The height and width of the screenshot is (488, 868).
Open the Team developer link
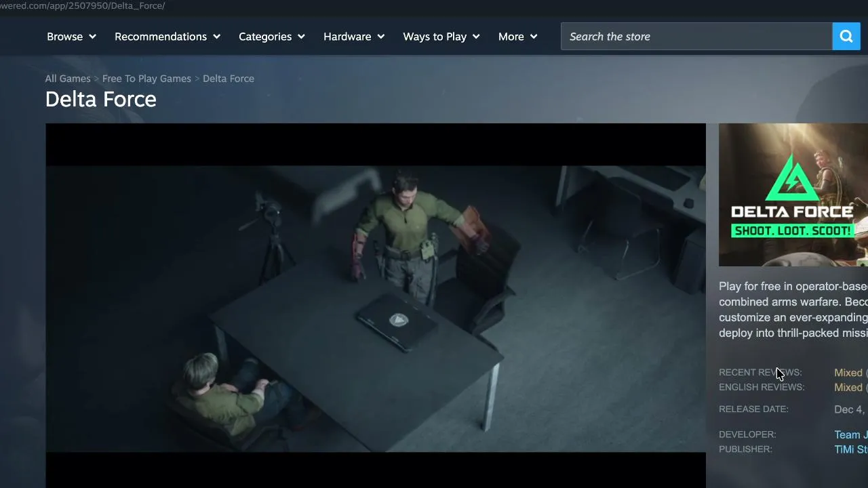click(851, 435)
